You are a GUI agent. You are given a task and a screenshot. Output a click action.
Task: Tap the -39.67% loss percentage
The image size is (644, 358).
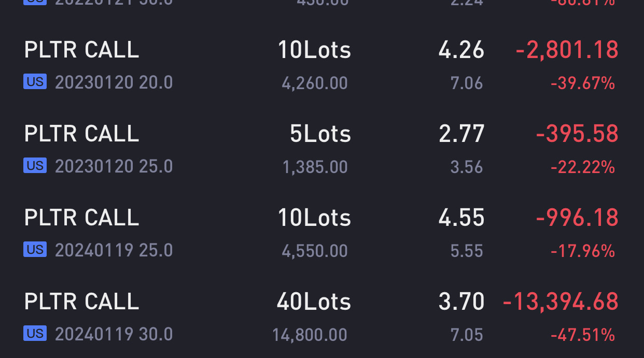click(x=583, y=83)
